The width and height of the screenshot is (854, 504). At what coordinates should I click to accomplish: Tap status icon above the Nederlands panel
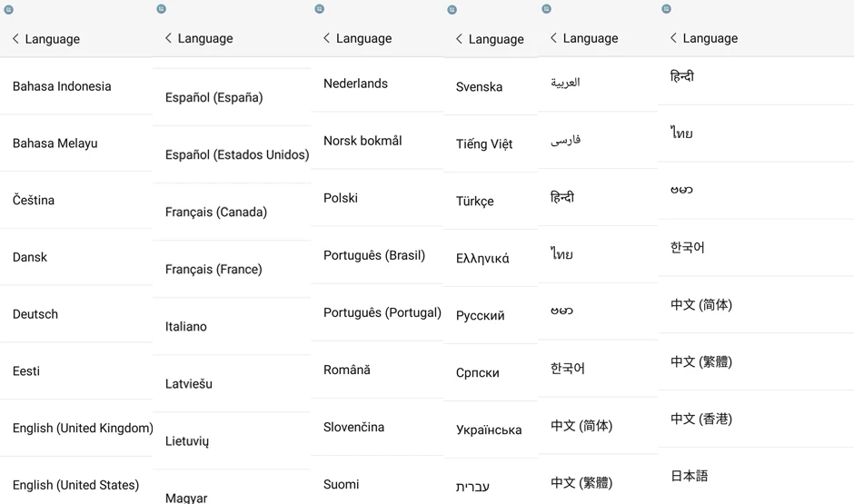pos(320,9)
